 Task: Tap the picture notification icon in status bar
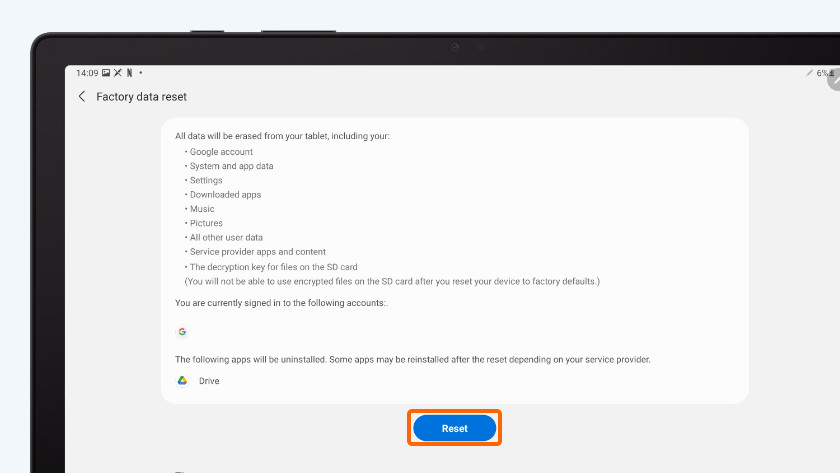point(106,73)
